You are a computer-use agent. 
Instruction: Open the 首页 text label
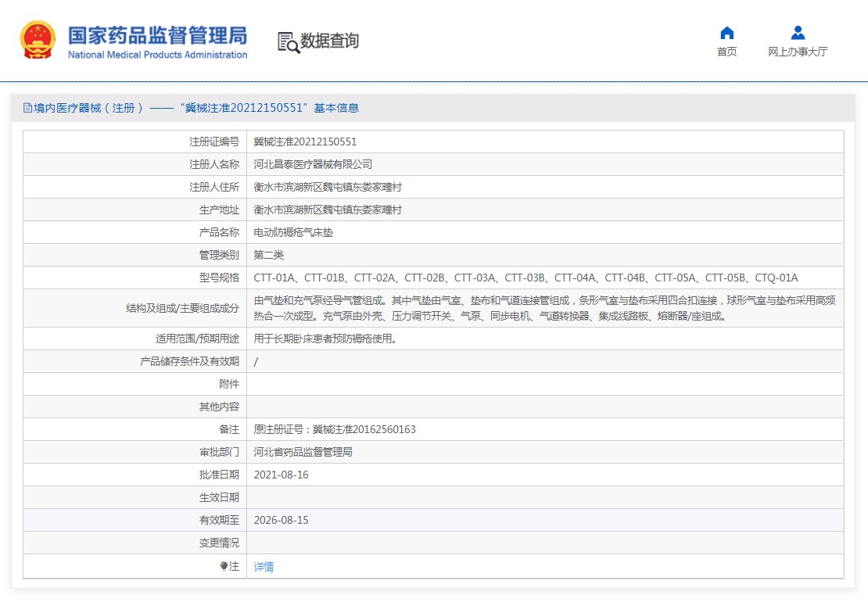(726, 52)
